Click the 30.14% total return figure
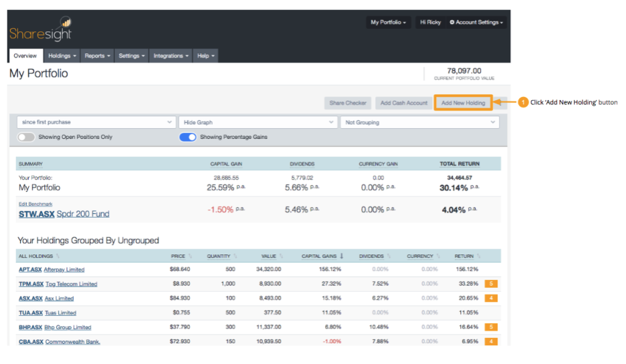626x364 pixels. pos(453,188)
